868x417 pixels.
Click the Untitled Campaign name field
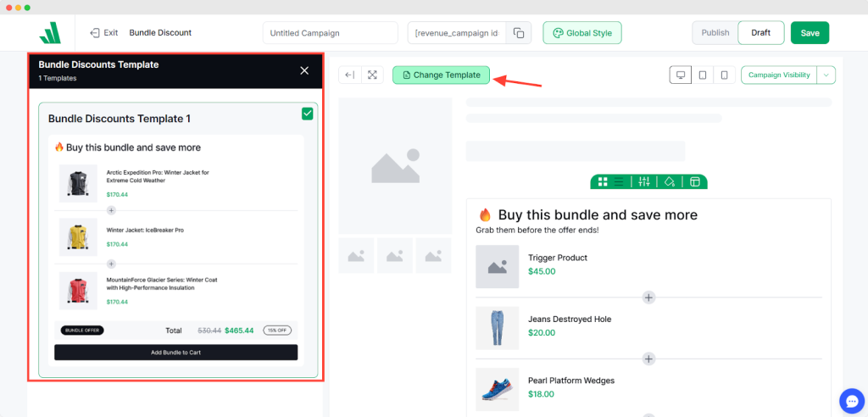pyautogui.click(x=330, y=33)
